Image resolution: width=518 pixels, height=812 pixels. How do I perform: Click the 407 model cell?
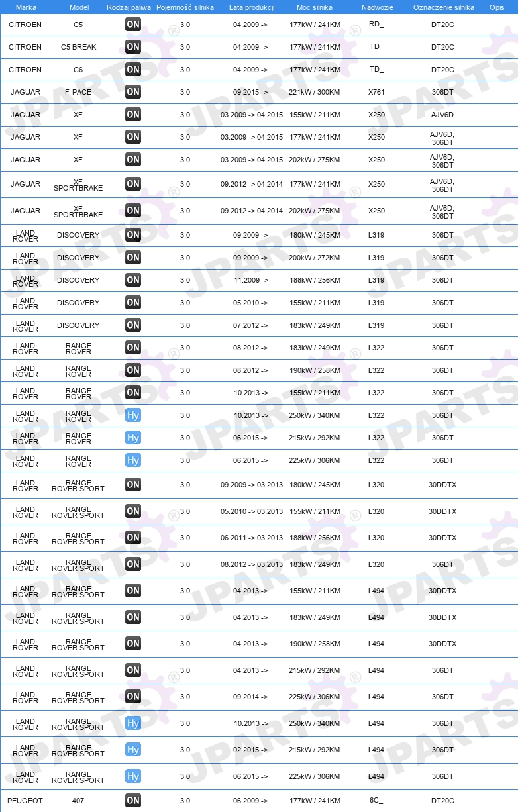pos(78,801)
